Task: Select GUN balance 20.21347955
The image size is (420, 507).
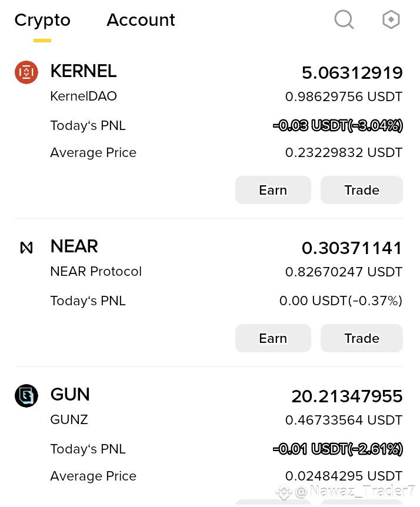Action: point(347,396)
